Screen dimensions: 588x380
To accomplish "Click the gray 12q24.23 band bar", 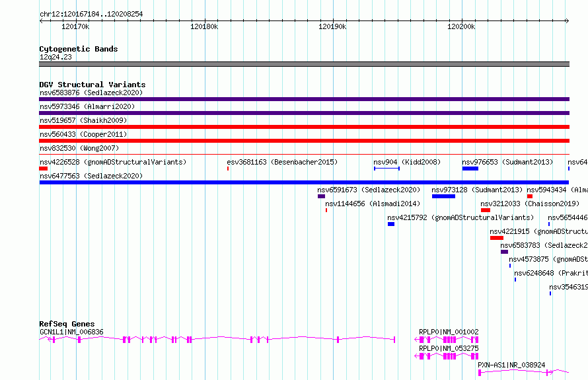I will coord(304,64).
